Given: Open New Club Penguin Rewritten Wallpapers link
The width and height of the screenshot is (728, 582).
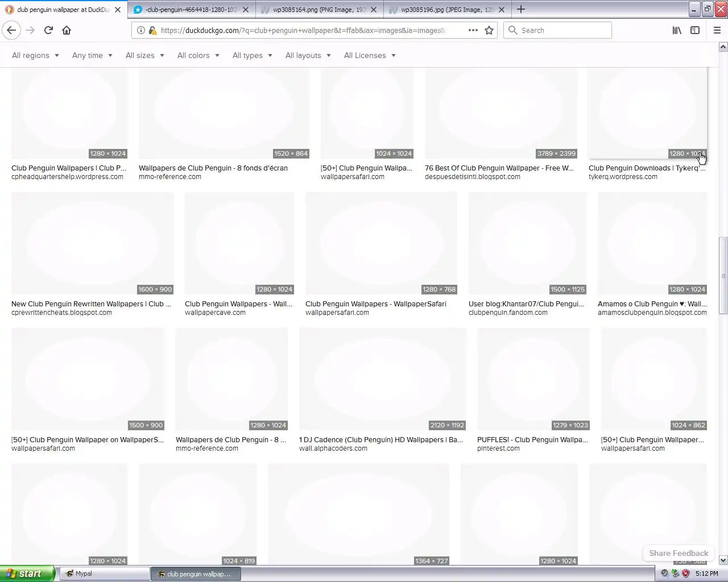Looking at the screenshot, I should click(91, 304).
